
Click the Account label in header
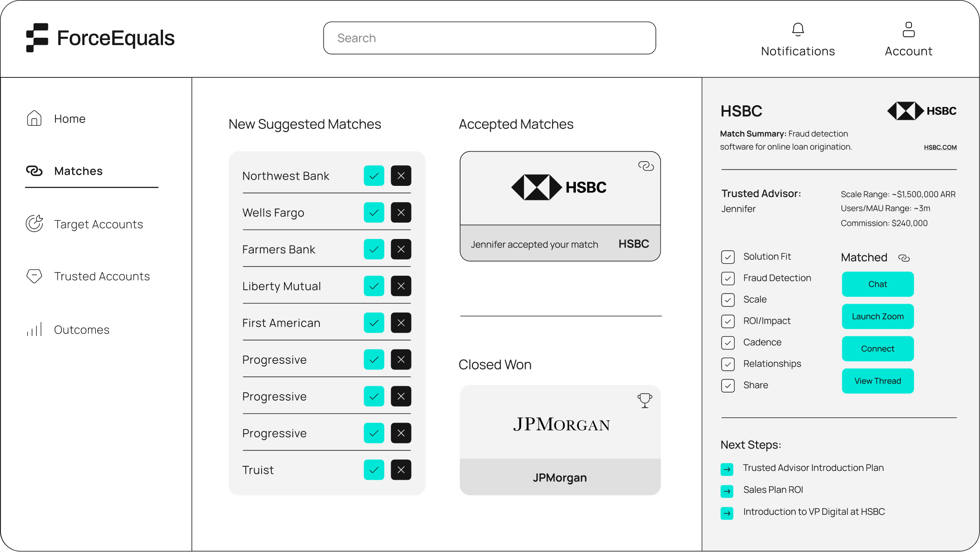click(x=908, y=51)
